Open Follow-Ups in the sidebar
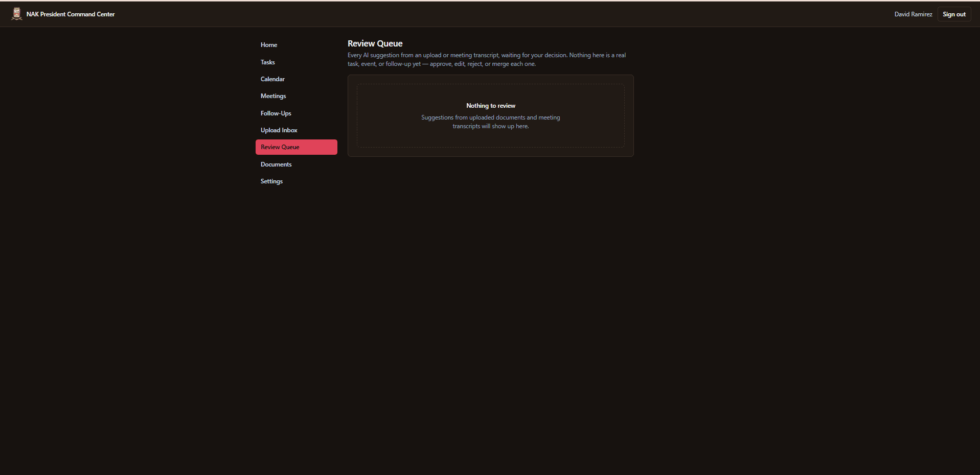 coord(297,113)
